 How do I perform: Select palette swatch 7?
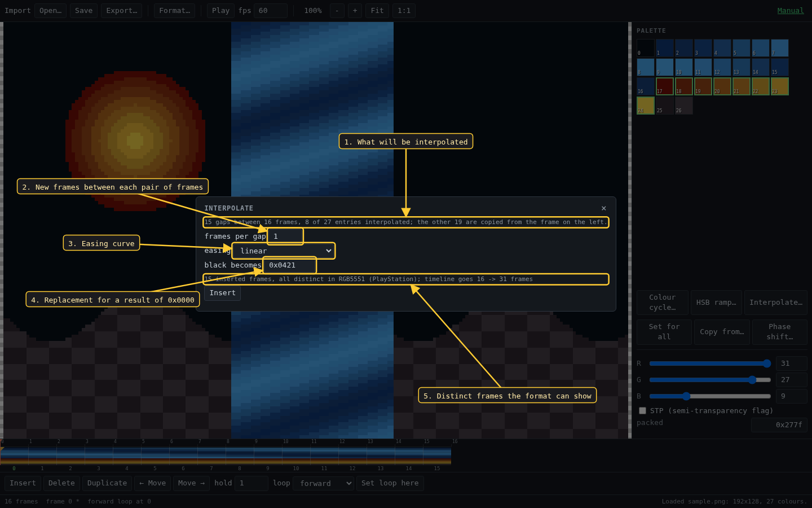[x=780, y=48]
